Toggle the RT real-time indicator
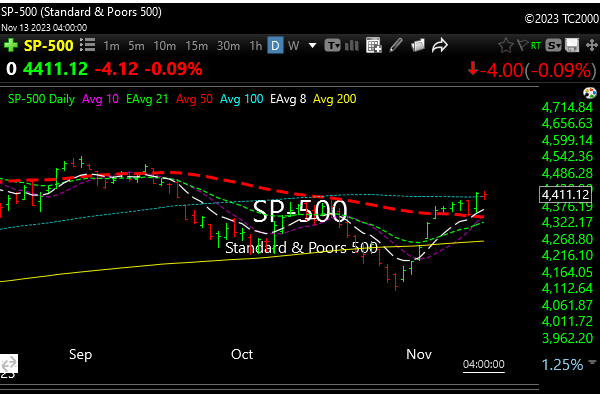600x394 pixels. (x=536, y=46)
